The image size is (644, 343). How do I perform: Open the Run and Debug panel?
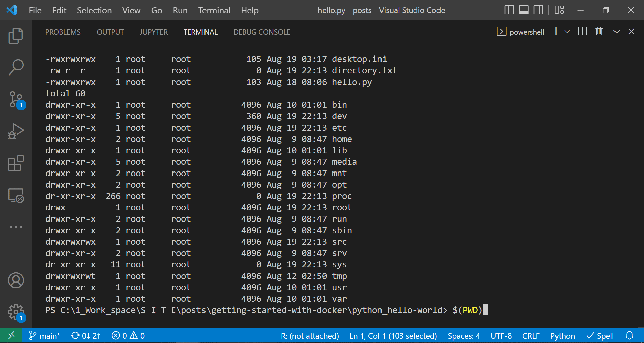[16, 131]
